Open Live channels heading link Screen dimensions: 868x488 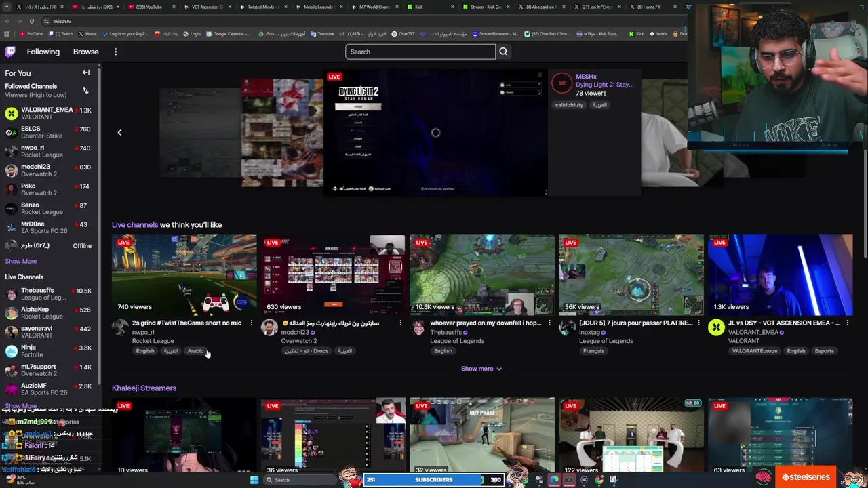pyautogui.click(x=135, y=225)
